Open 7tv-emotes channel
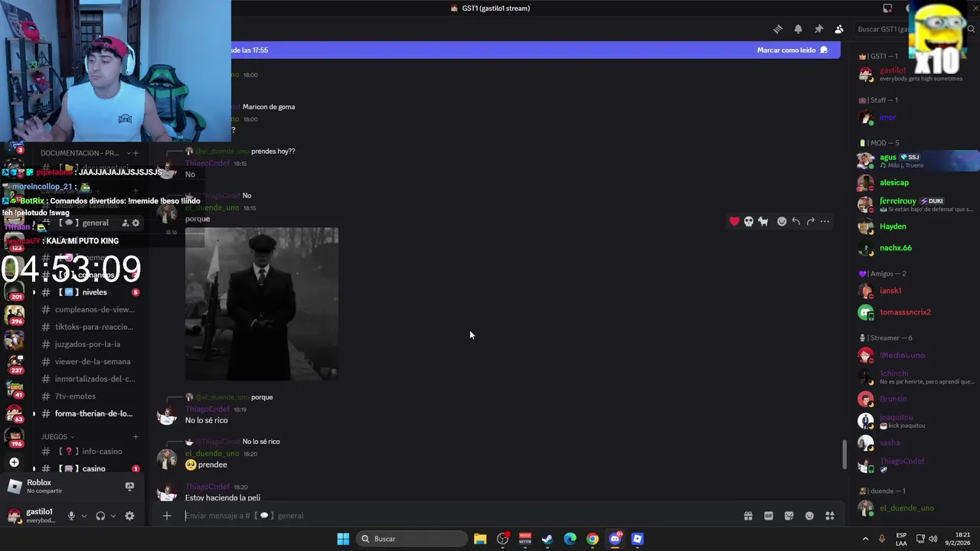The image size is (980, 551). (x=91, y=396)
